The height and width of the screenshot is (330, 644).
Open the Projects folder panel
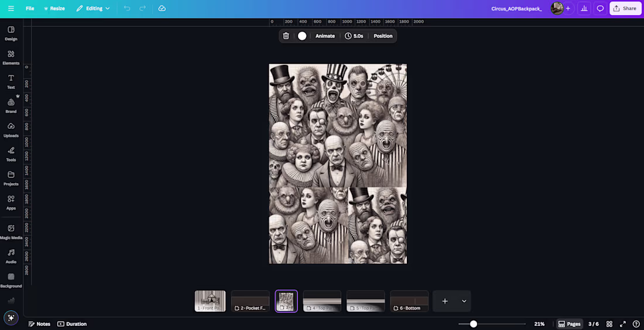point(11,178)
